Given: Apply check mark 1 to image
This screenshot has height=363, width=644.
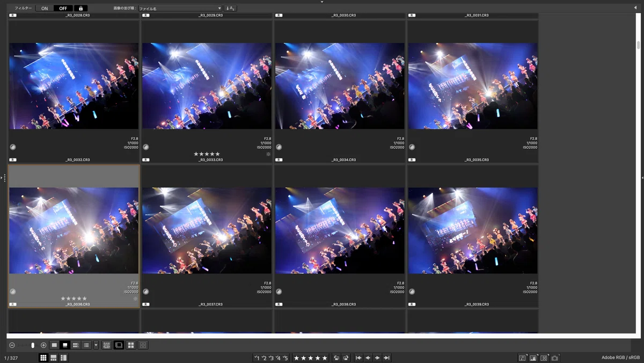Looking at the screenshot, I should (x=257, y=358).
